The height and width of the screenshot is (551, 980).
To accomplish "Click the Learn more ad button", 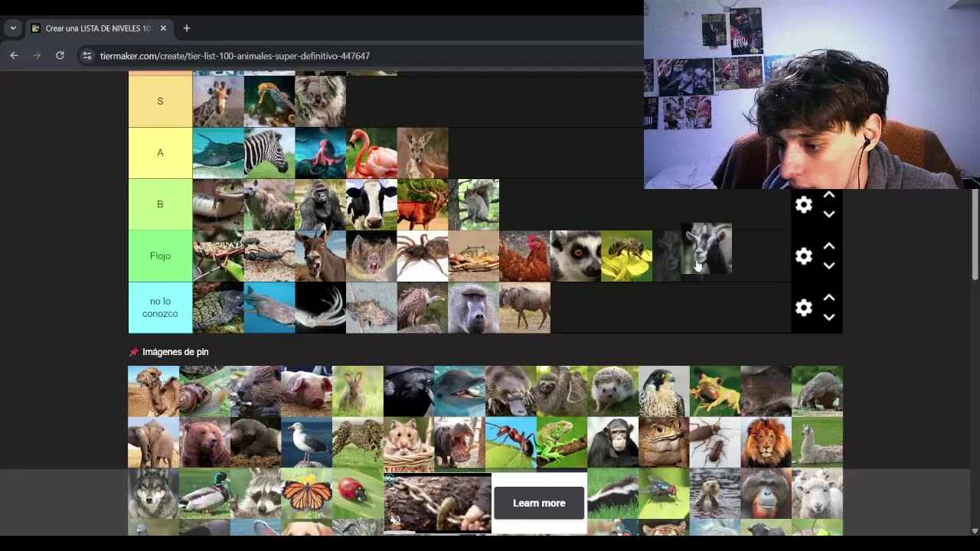I will 539,503.
